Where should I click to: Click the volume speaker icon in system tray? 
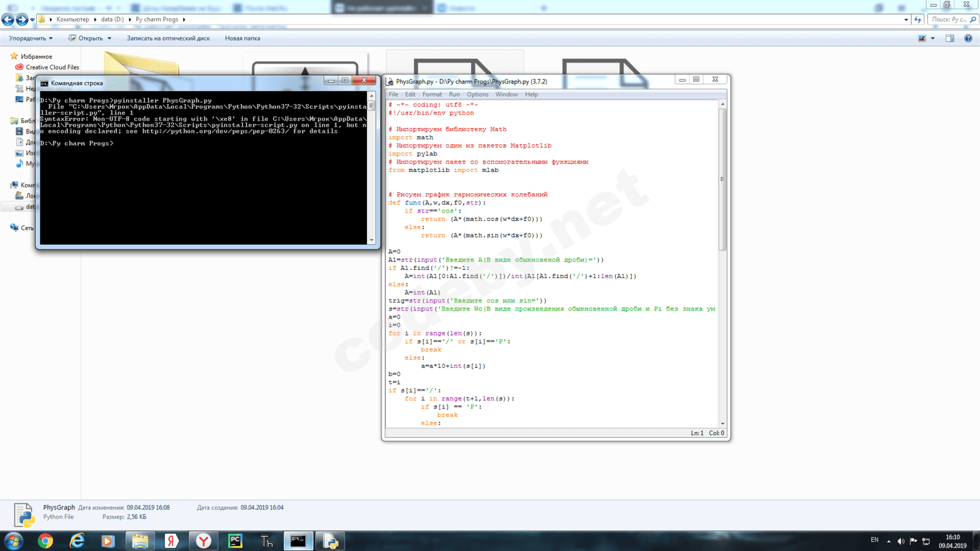point(900,541)
